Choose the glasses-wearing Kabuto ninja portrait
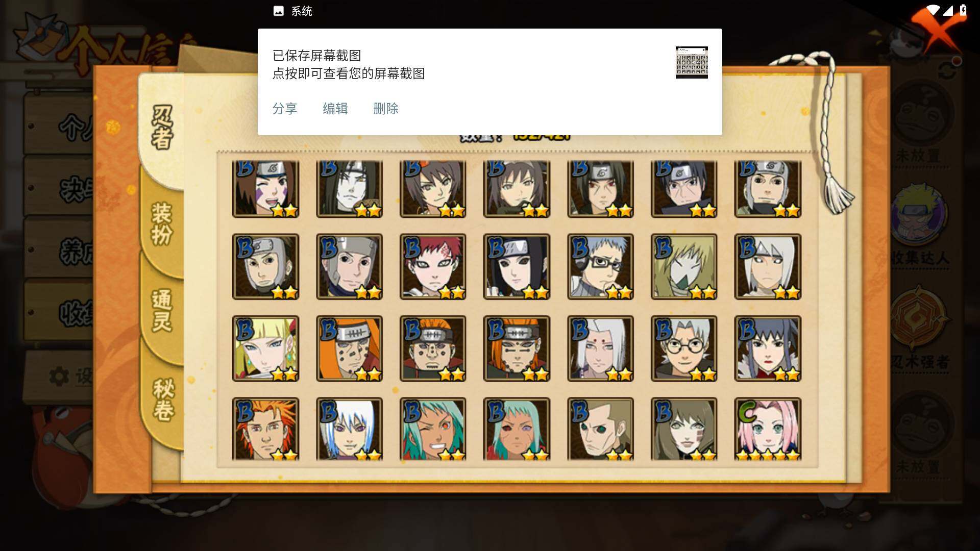The height and width of the screenshot is (551, 980). coord(684,348)
